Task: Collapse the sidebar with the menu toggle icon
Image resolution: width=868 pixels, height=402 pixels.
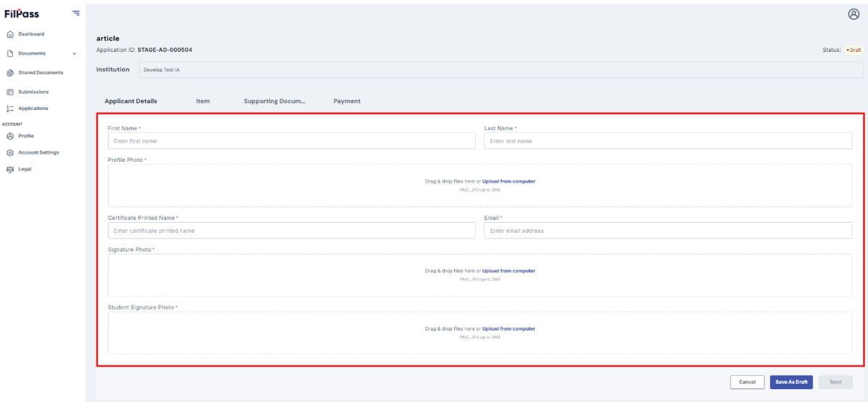Action: (76, 14)
